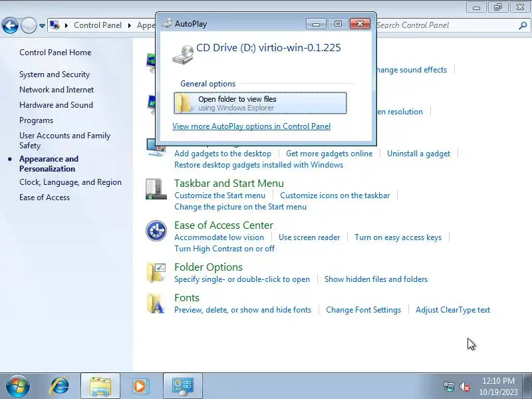Click the folder icon in AutoPlay option
Viewport: 532px width, 399px height.
(184, 103)
